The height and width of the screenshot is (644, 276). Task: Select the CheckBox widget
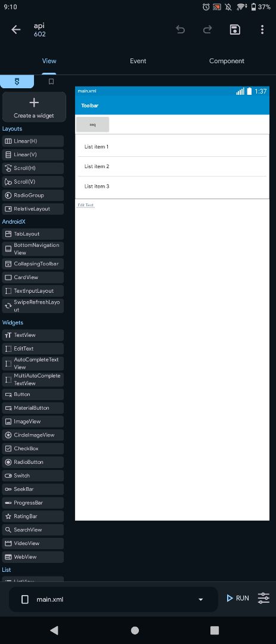click(33, 448)
